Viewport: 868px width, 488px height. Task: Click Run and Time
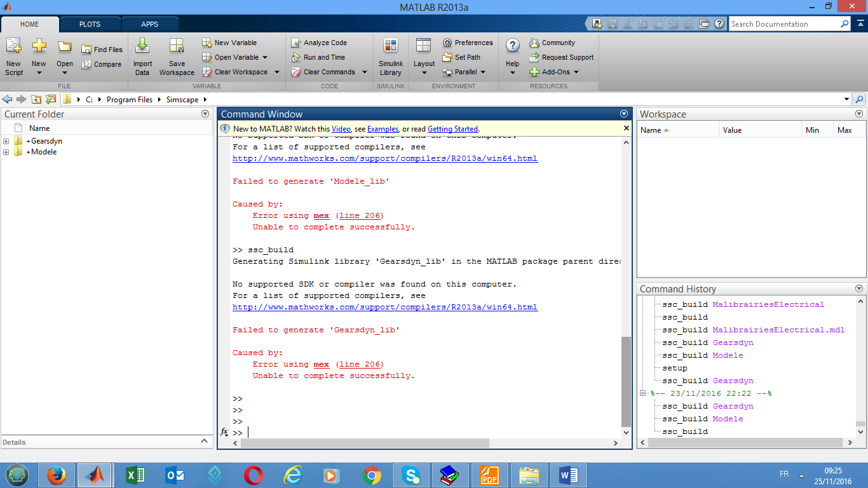coord(318,57)
